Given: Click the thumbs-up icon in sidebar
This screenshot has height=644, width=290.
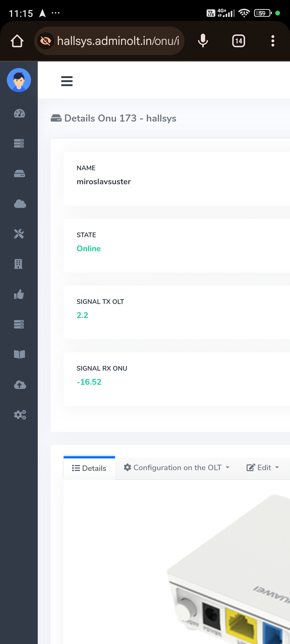Looking at the screenshot, I should 19,294.
